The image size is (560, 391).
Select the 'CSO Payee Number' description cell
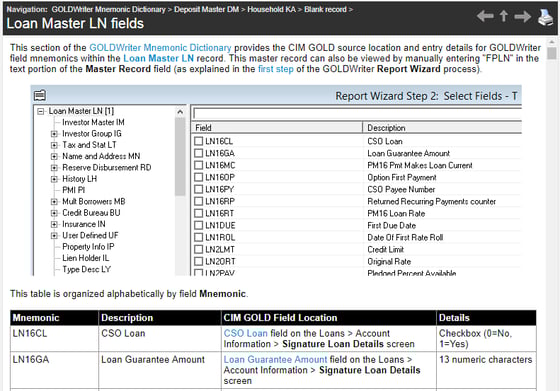(x=401, y=189)
